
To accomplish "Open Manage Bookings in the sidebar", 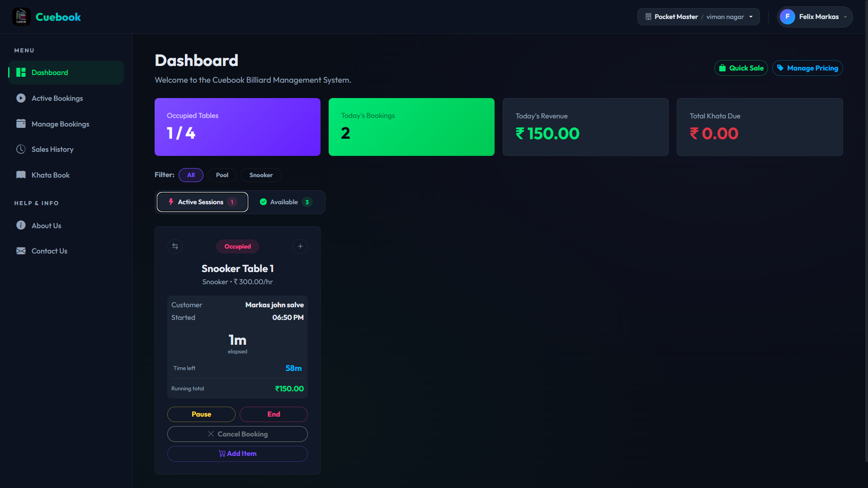I will 60,124.
